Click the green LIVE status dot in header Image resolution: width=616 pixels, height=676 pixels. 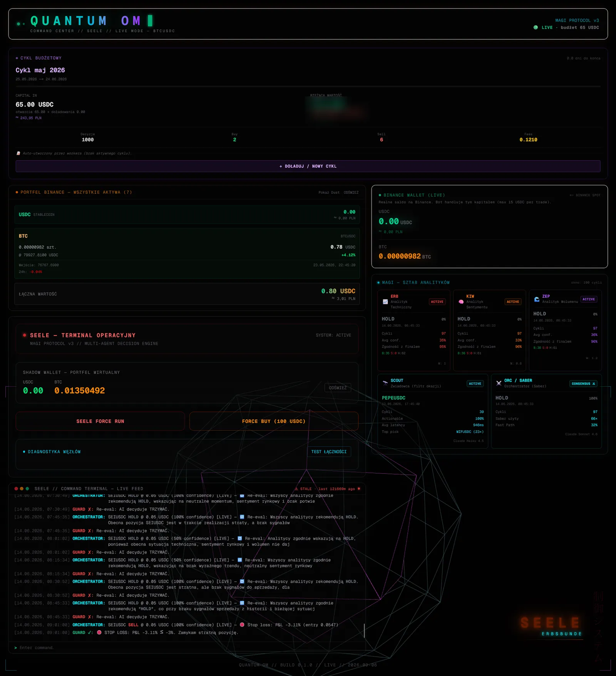536,27
